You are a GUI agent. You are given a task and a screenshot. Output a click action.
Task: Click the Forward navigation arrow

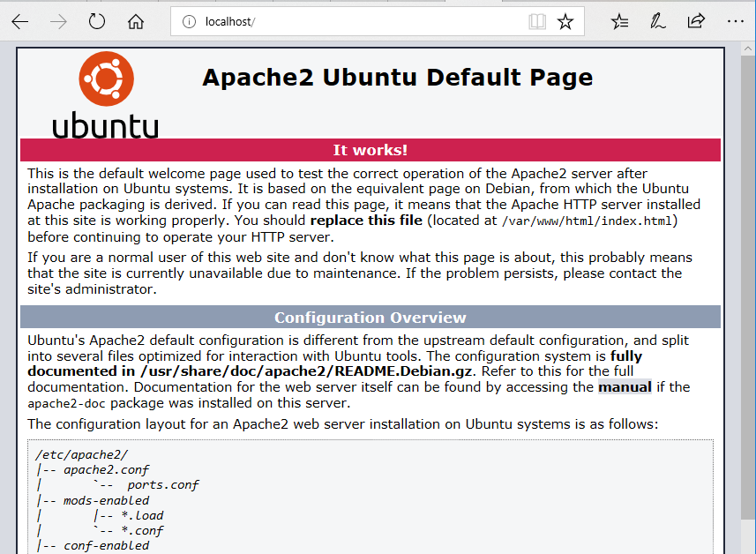(x=58, y=22)
